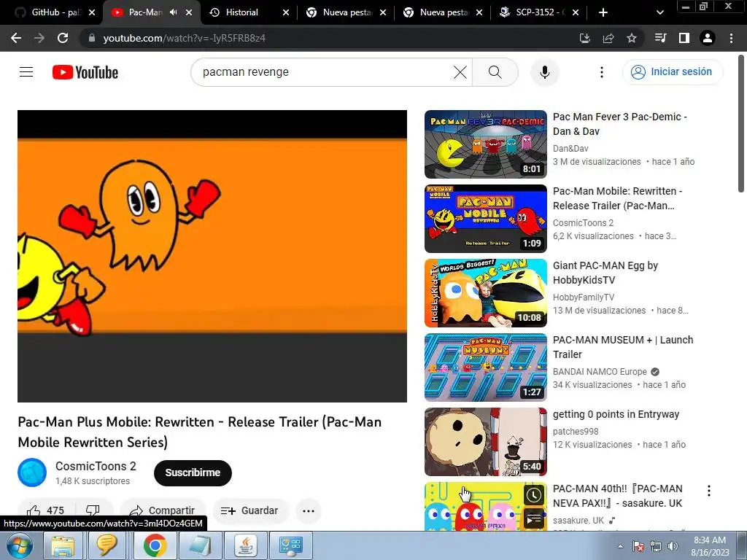Dislike the video
747x560 pixels.
coord(93,510)
